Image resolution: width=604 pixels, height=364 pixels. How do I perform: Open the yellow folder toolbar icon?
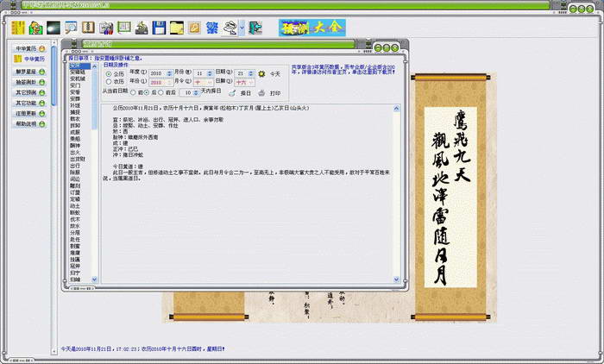pos(177,28)
